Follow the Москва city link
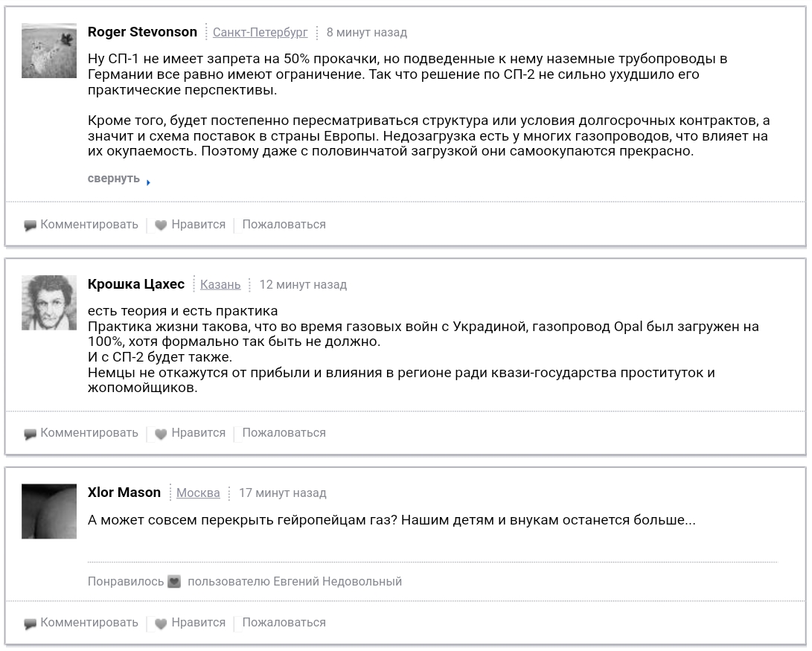The height and width of the screenshot is (651, 812). [198, 493]
